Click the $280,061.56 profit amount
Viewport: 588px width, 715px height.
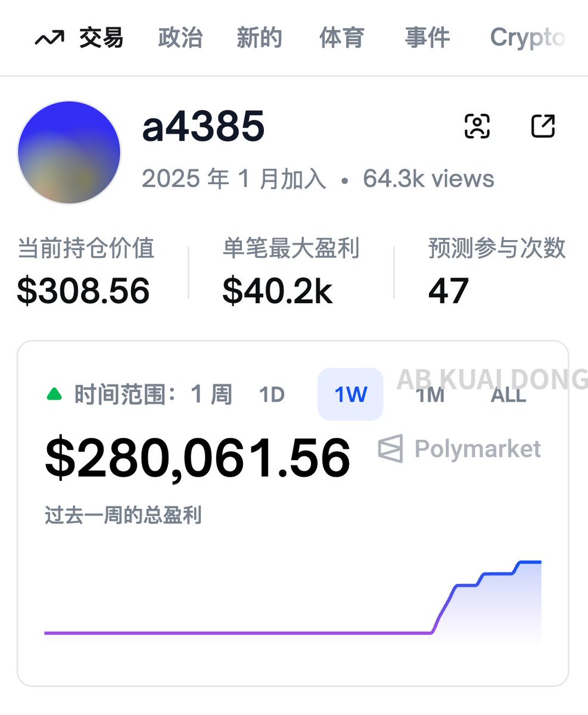pos(198,458)
